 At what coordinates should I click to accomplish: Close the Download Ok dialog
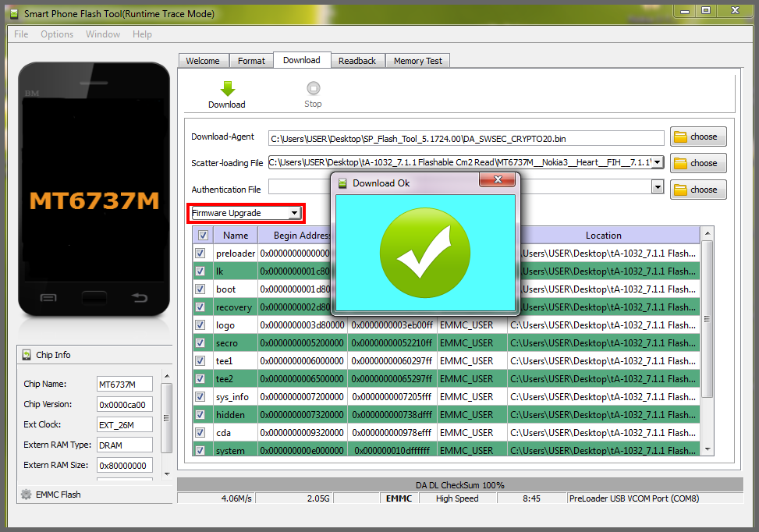point(497,179)
